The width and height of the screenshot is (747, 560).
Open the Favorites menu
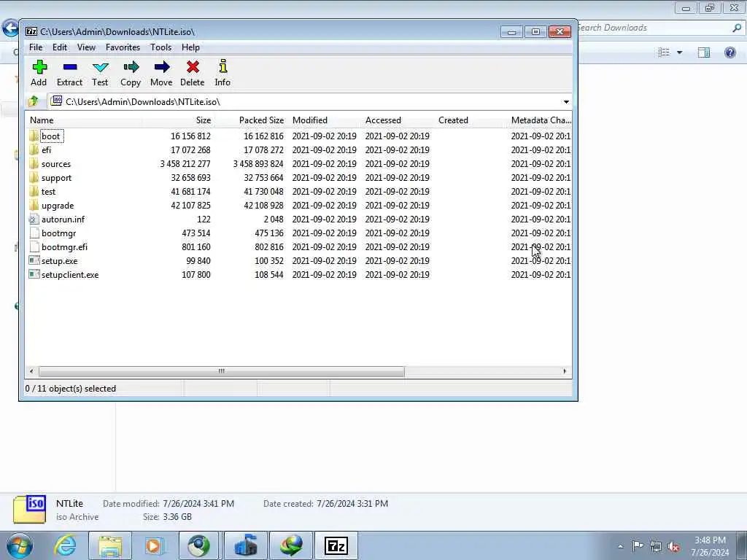(x=123, y=47)
